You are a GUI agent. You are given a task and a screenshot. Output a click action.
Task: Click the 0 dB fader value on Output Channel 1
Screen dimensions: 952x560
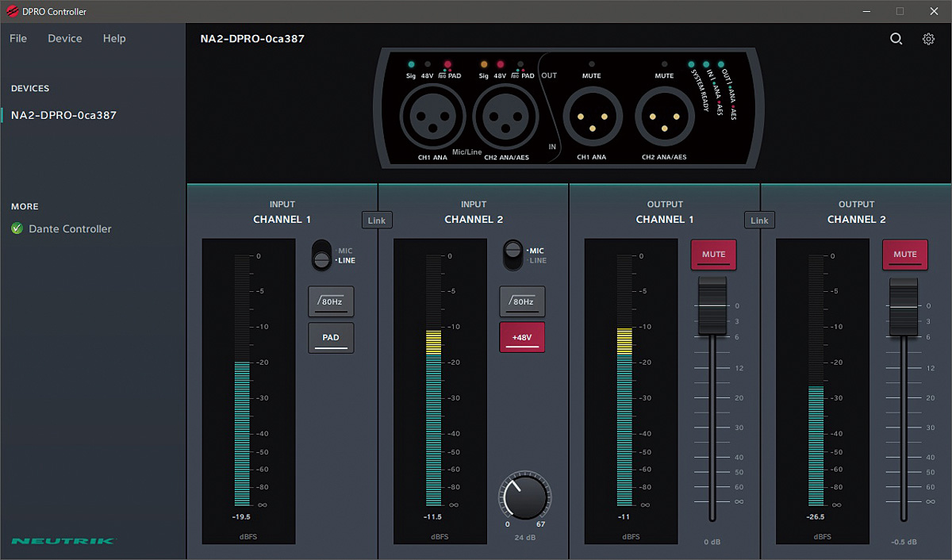712,542
